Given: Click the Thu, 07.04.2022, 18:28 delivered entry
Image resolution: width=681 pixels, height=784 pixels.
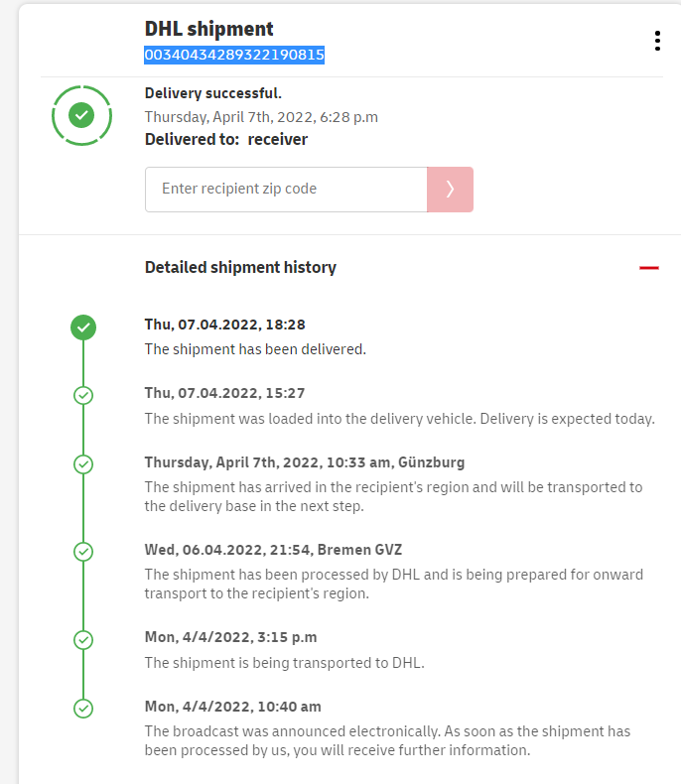Looking at the screenshot, I should [225, 325].
